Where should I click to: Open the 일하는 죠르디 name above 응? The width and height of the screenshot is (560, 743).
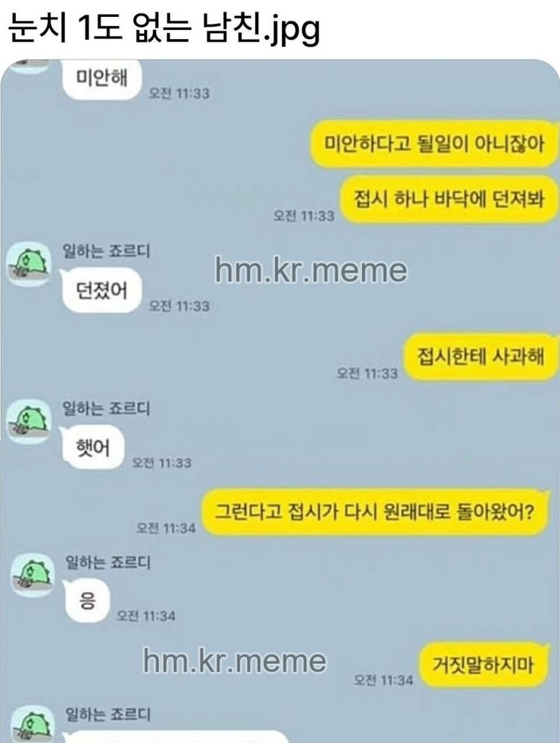point(108,562)
